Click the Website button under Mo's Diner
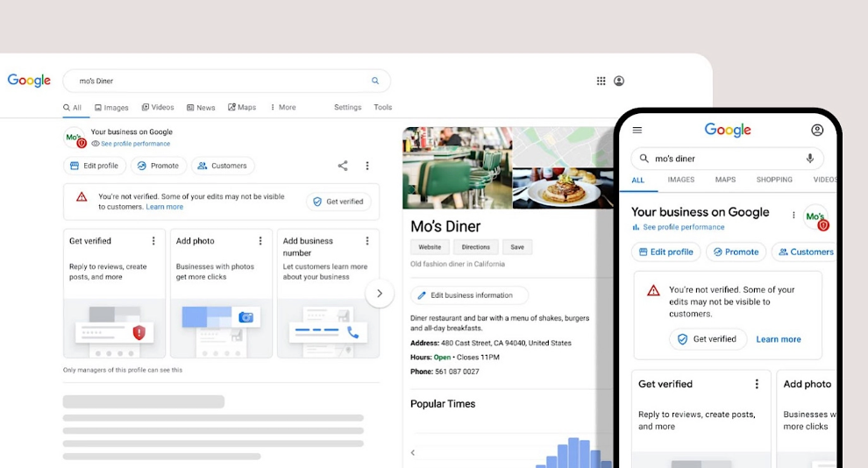 point(430,247)
